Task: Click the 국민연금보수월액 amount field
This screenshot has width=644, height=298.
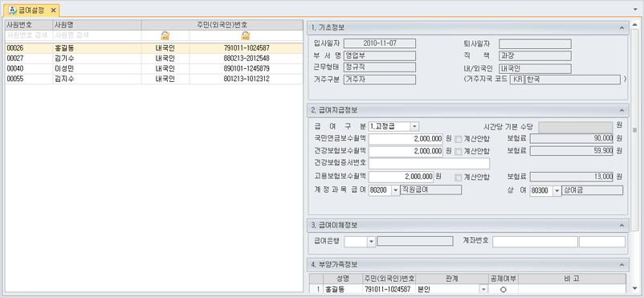Action: (x=406, y=138)
